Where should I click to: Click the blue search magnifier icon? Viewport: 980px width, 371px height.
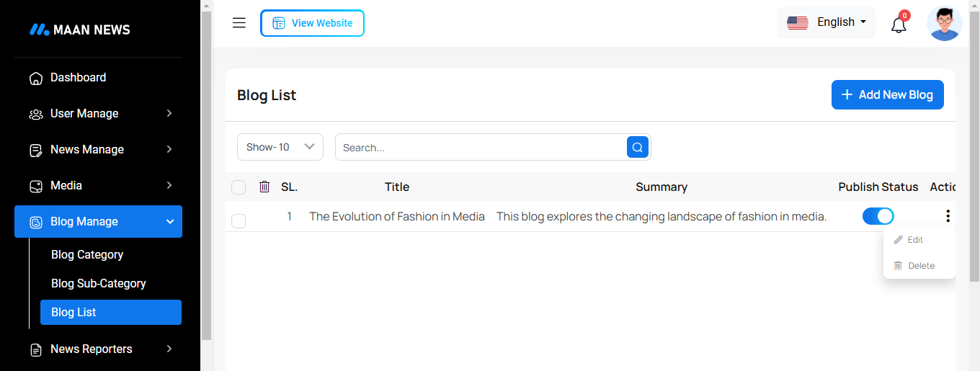pos(637,147)
